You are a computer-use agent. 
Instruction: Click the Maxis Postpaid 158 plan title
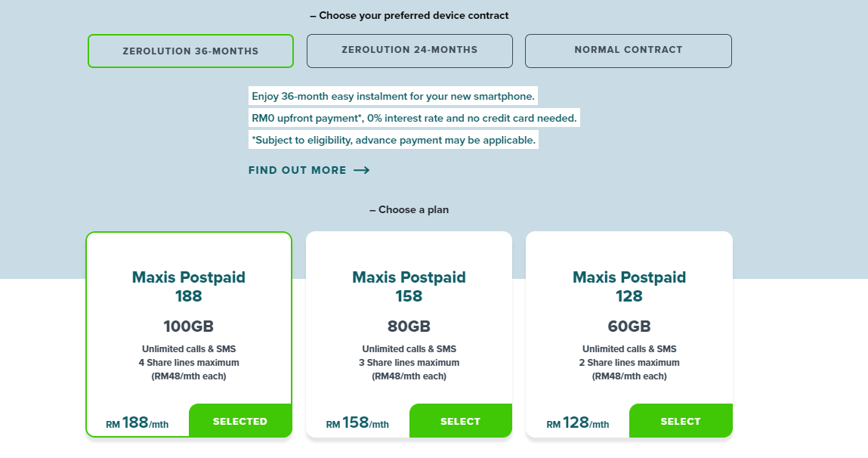click(x=409, y=286)
